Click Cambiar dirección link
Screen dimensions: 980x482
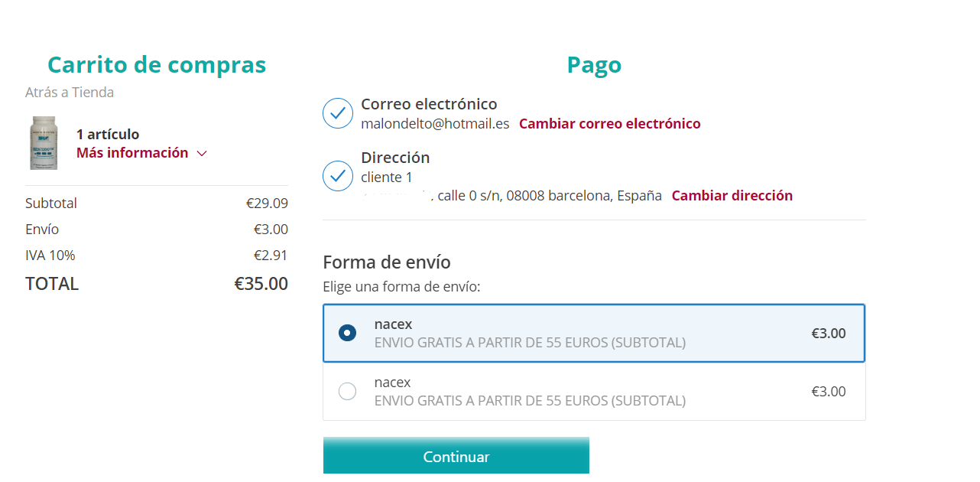coord(732,196)
